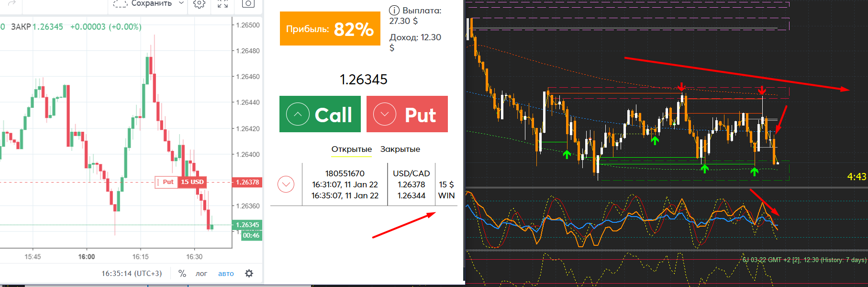868x287 pixels.
Task: Open chart settings gear at top
Action: pos(199,3)
